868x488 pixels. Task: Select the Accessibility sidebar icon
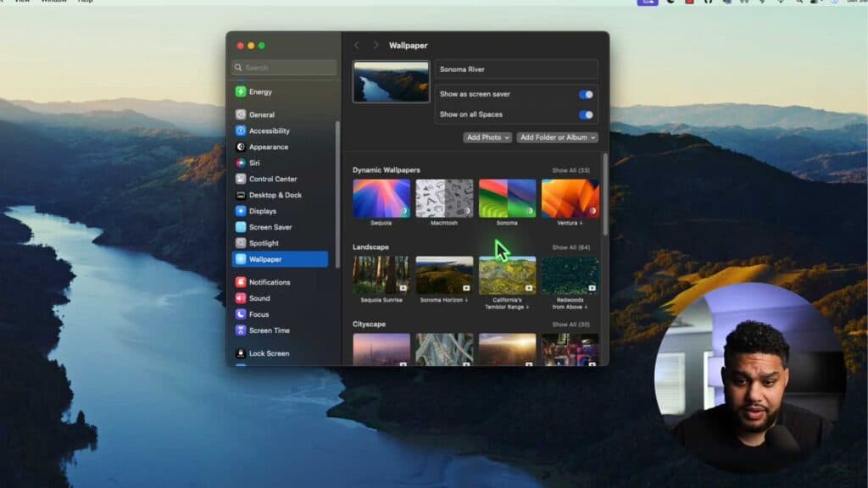pos(240,130)
